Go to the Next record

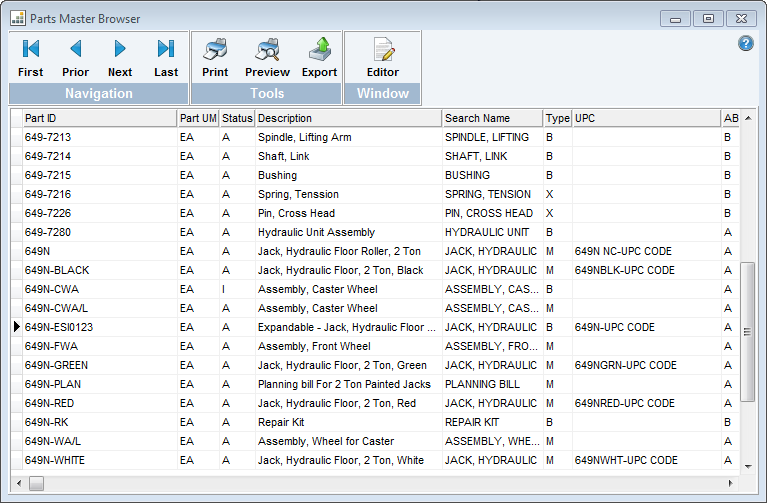coord(120,58)
